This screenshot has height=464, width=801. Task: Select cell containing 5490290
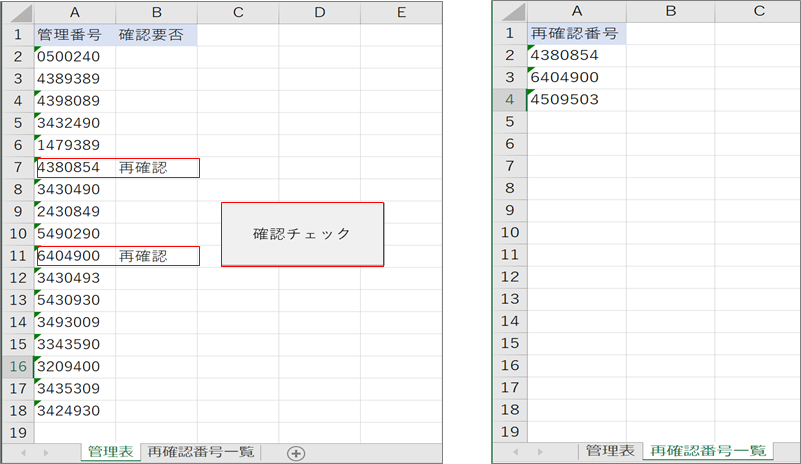75,234
